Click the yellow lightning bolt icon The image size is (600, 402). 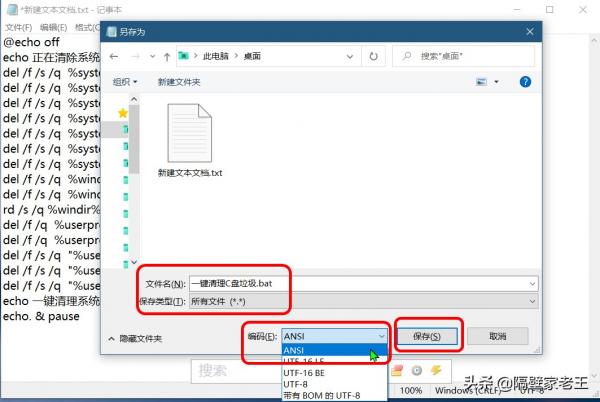(436, 370)
